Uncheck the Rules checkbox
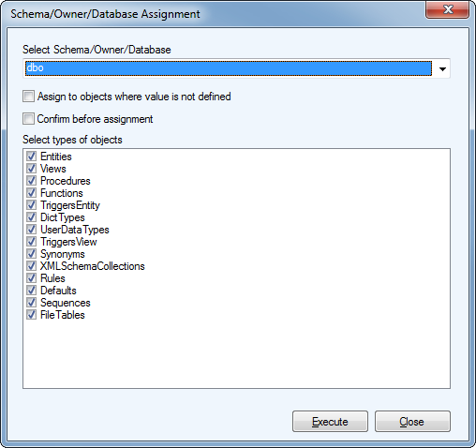The height and width of the screenshot is (448, 476). (31, 277)
